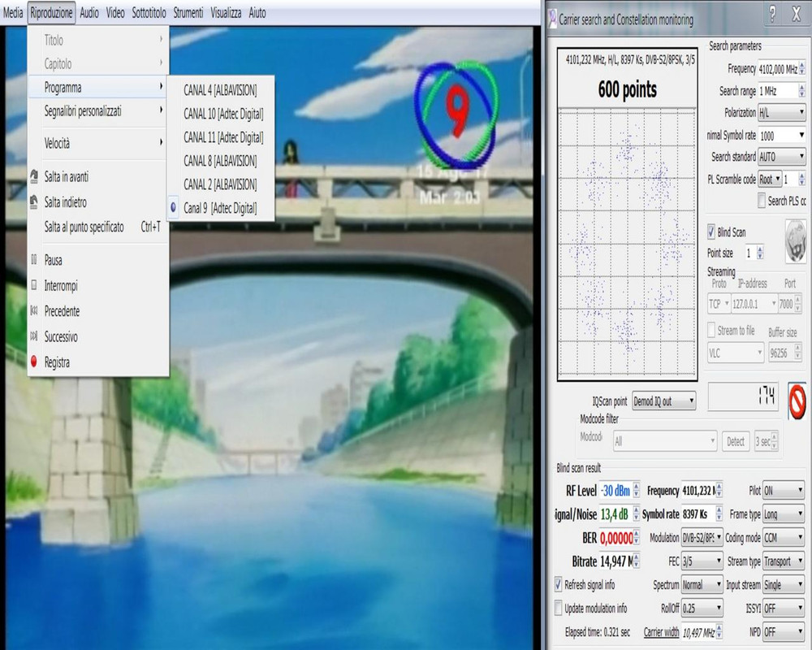Select program CANAL 11 [Adtec Digital]

pyautogui.click(x=220, y=137)
